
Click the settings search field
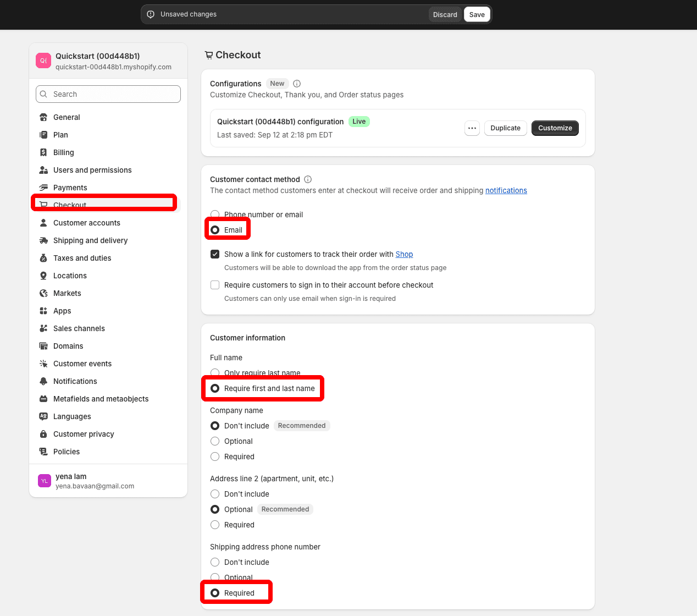[108, 94]
